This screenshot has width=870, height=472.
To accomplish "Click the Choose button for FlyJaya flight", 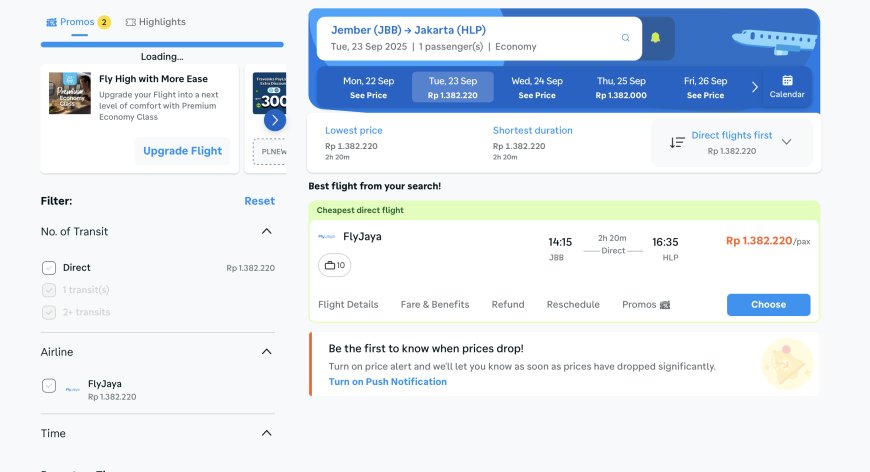I will pyautogui.click(x=768, y=304).
